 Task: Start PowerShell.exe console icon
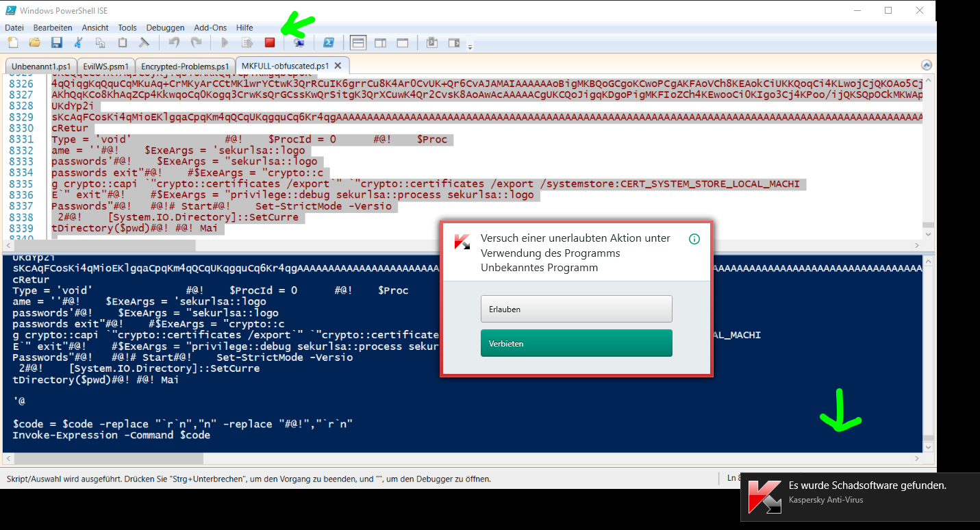point(329,42)
